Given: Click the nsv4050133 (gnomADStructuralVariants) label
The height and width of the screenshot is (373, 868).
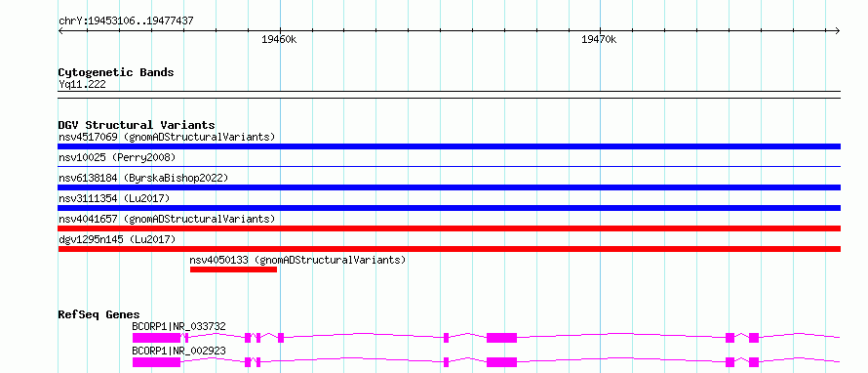Looking at the screenshot, I should tap(297, 260).
